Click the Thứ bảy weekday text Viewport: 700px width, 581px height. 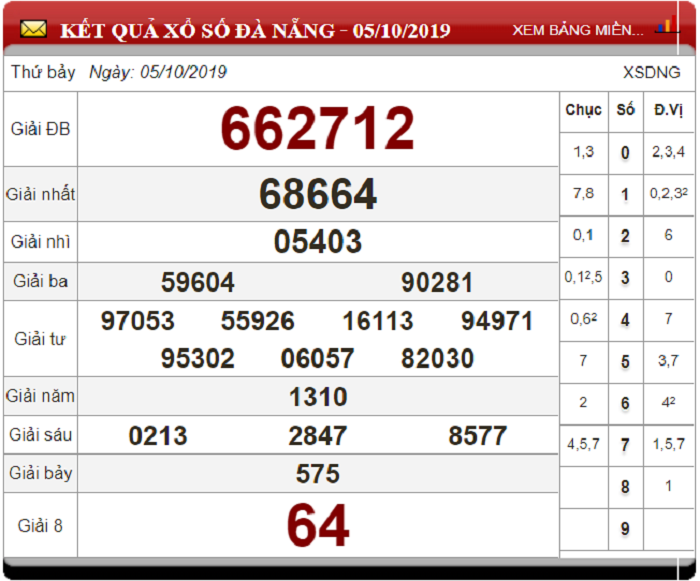pyautogui.click(x=43, y=72)
